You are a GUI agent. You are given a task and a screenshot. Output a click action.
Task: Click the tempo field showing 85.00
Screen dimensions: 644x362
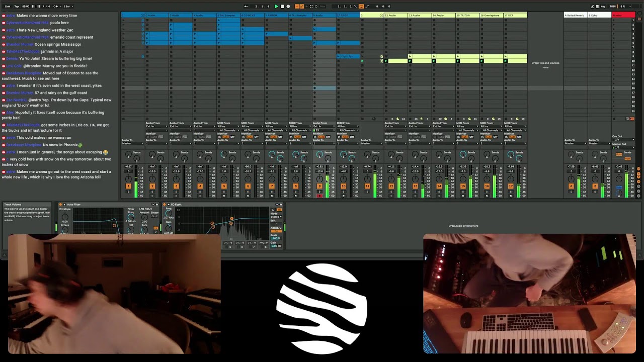[x=26, y=7]
